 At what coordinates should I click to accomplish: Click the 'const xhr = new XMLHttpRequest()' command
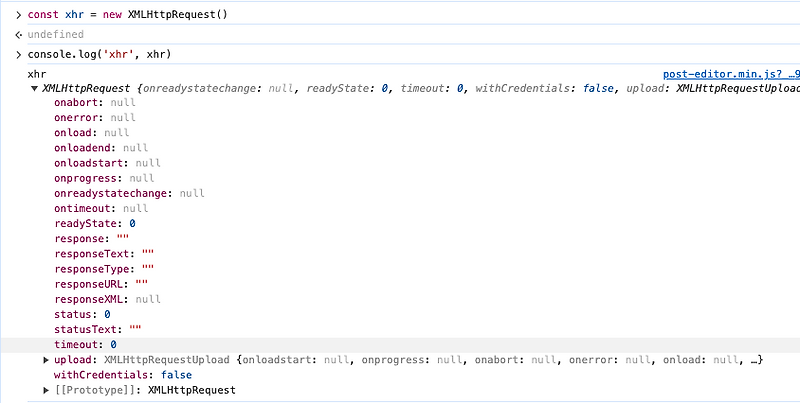click(x=128, y=15)
